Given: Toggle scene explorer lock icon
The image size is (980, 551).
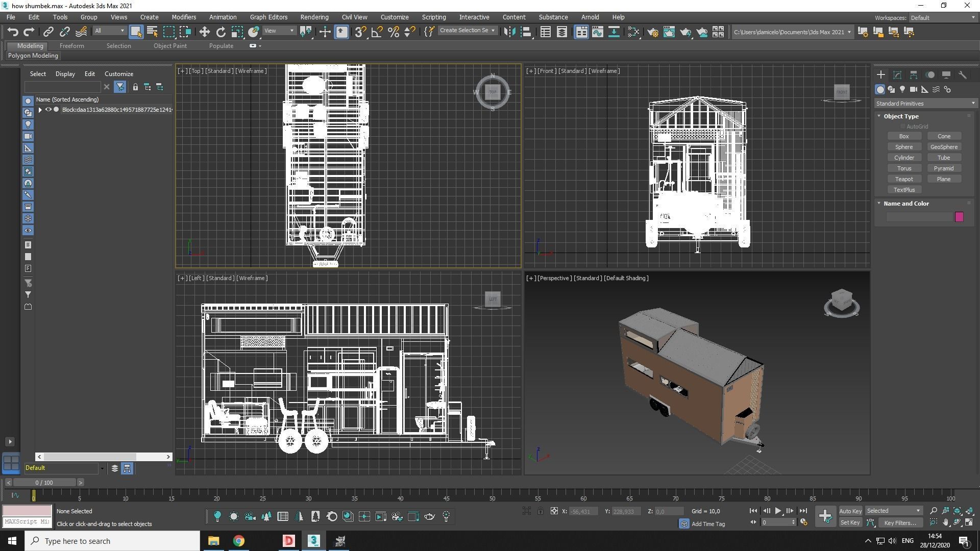Looking at the screenshot, I should 135,87.
